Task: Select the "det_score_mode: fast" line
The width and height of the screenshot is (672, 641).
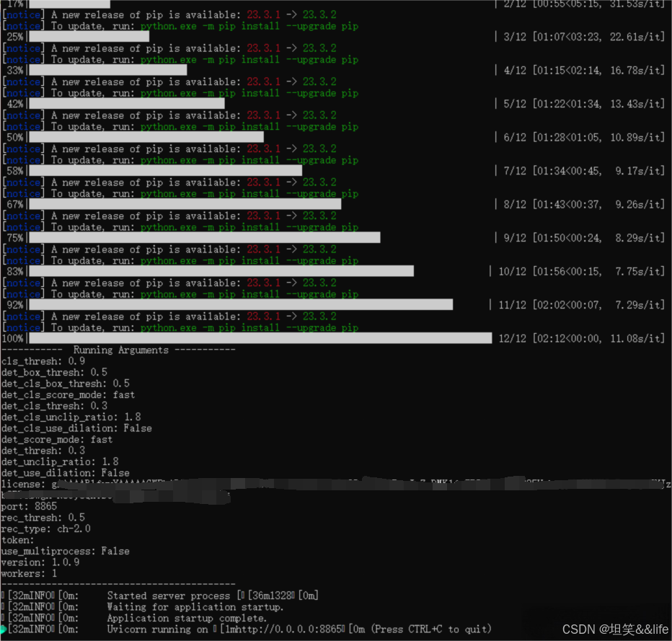Action: [56, 439]
